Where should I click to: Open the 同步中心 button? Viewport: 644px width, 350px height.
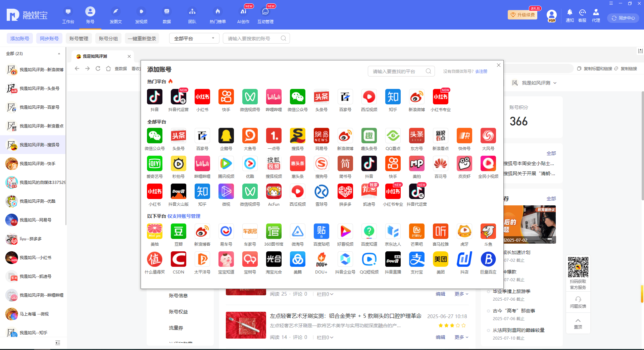[x=623, y=18]
